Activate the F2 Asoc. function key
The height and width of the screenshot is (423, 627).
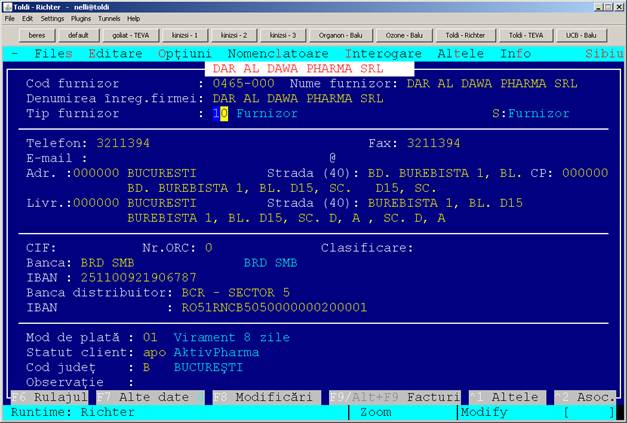tap(585, 397)
